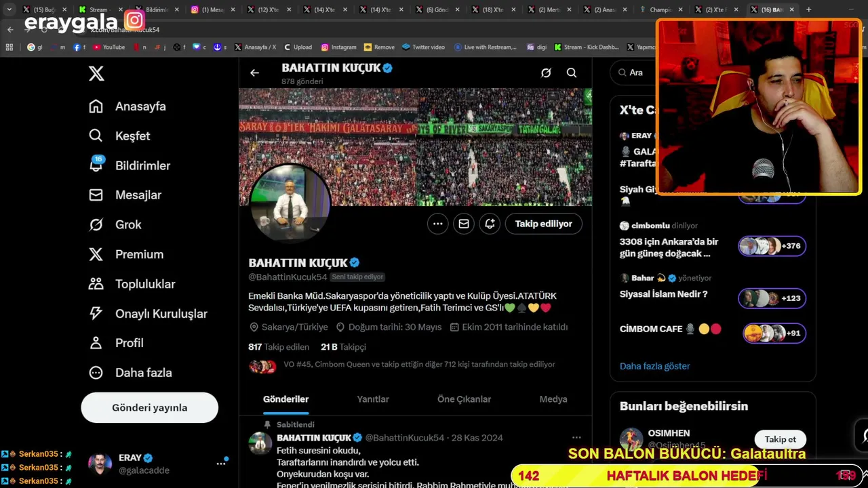Open the cimbomlu space with +376 listeners

pos(772,246)
